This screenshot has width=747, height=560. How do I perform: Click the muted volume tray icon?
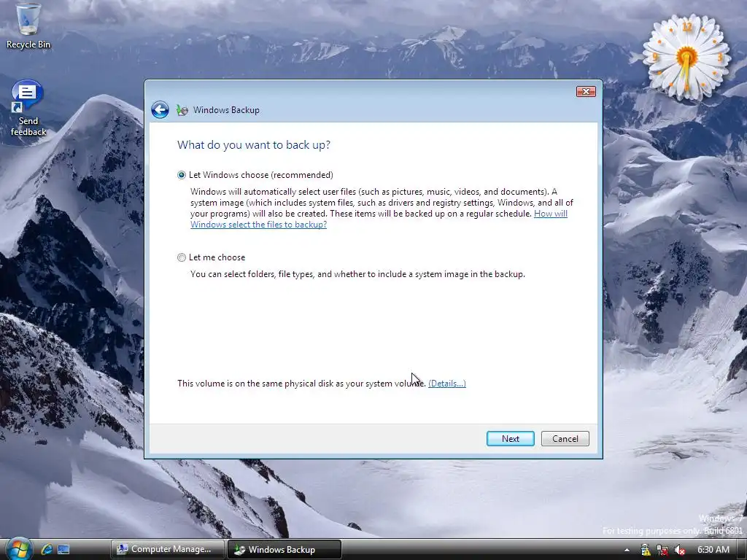tap(679, 550)
